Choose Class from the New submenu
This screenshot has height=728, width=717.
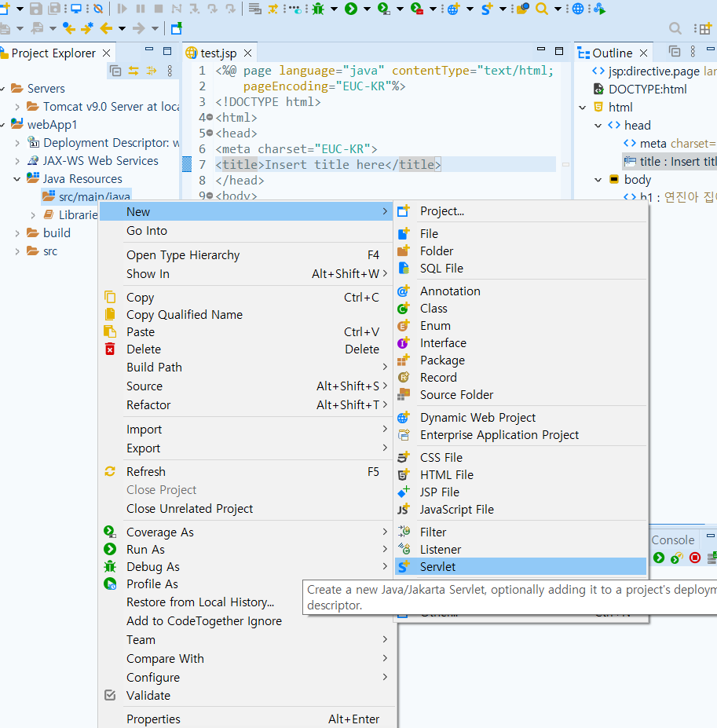click(x=521, y=309)
